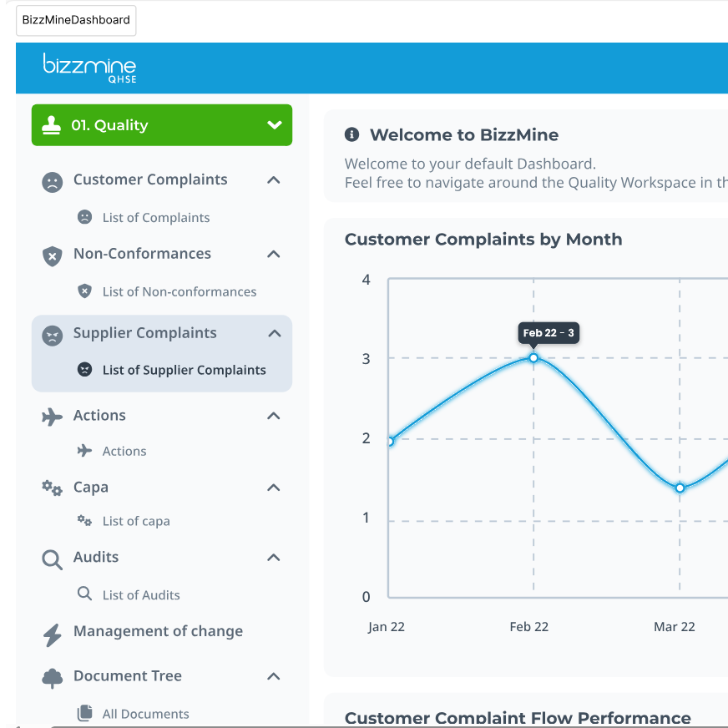Viewport: 728px width, 728px height.
Task: Click the airplane icon next to Actions
Action: [52, 417]
